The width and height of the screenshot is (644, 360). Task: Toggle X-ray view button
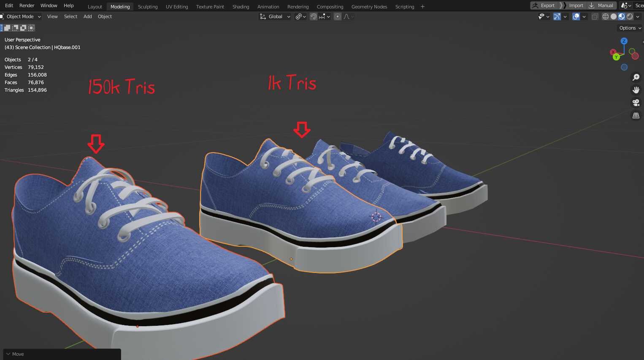coord(595,16)
